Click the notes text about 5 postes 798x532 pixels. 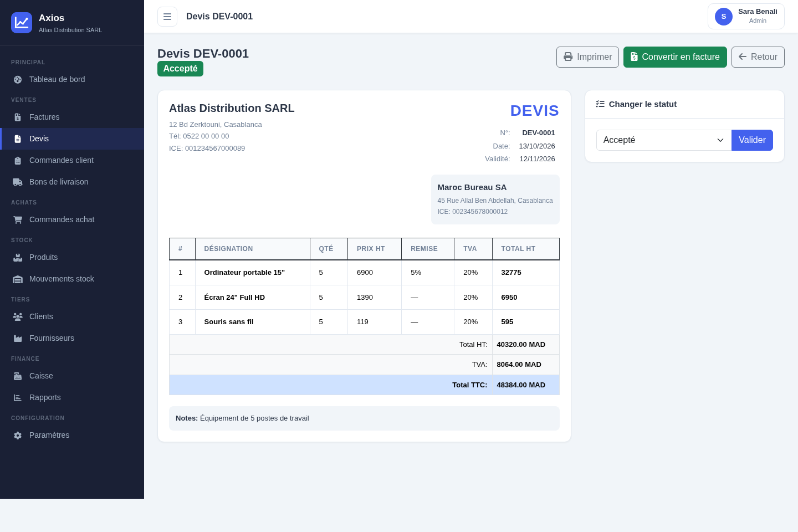coord(254,418)
